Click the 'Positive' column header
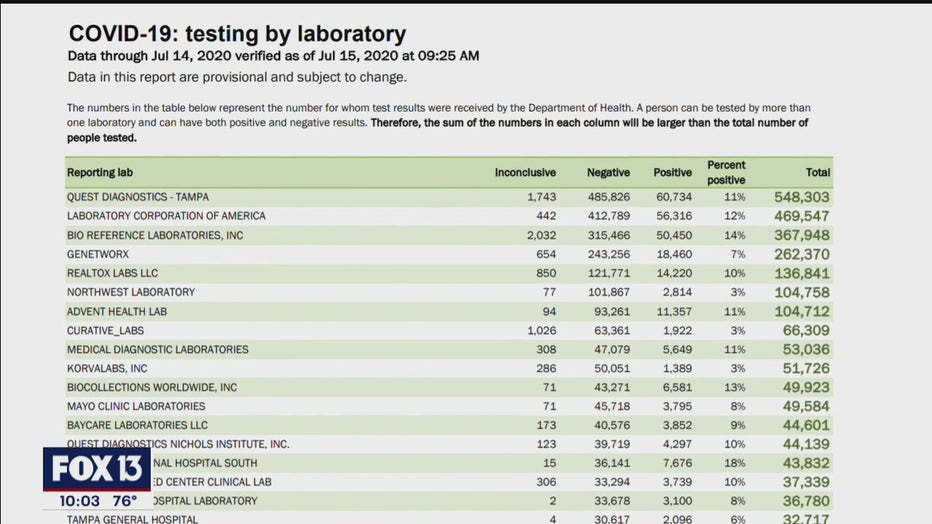932x524 pixels. tap(672, 172)
